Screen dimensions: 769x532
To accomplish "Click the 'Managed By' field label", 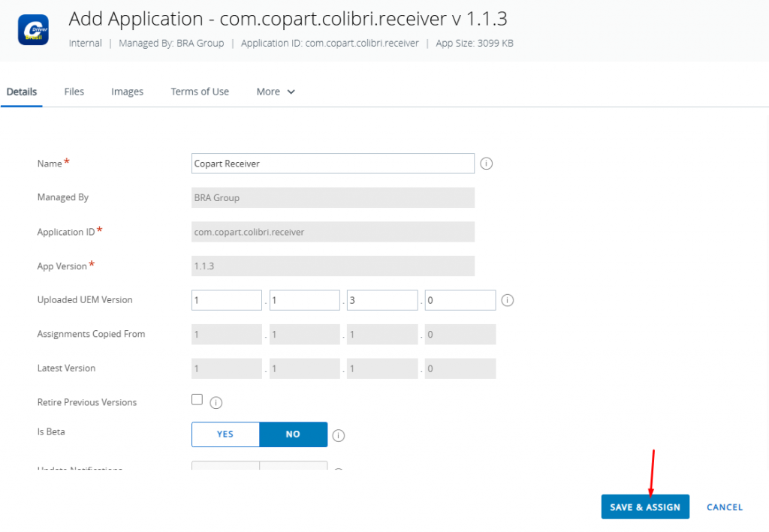I will [63, 197].
